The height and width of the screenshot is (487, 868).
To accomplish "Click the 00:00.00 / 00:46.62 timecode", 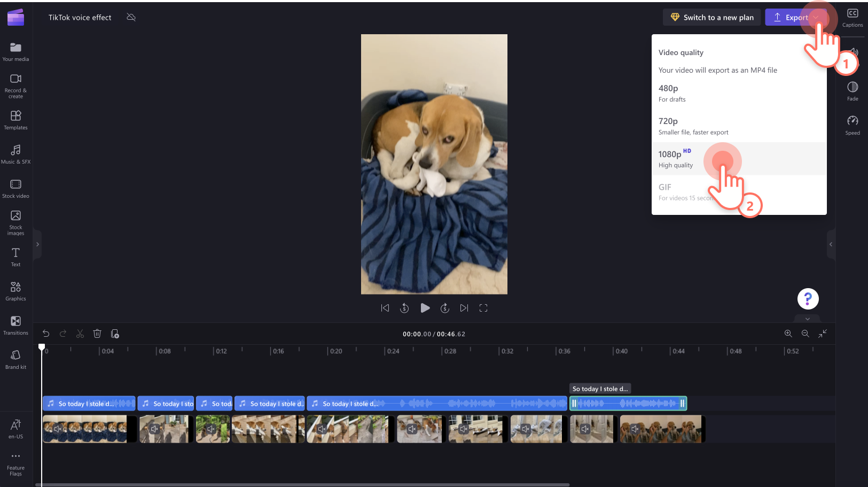I will [434, 334].
